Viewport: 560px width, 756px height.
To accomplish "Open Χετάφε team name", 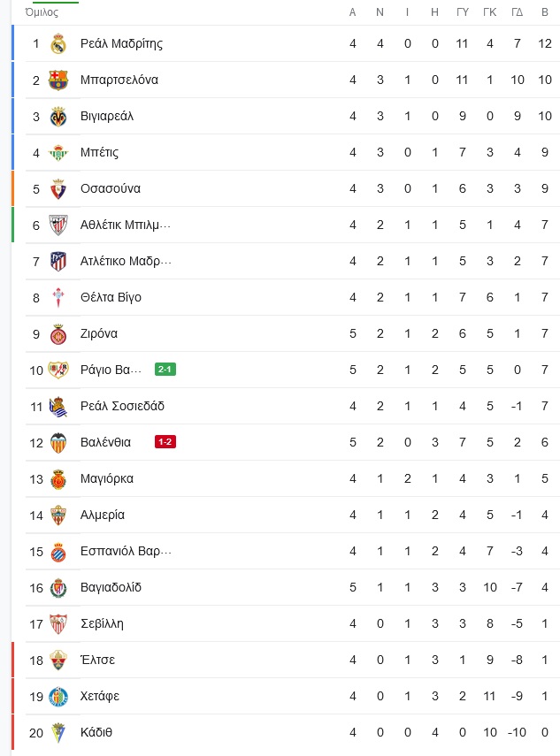I will (x=100, y=696).
